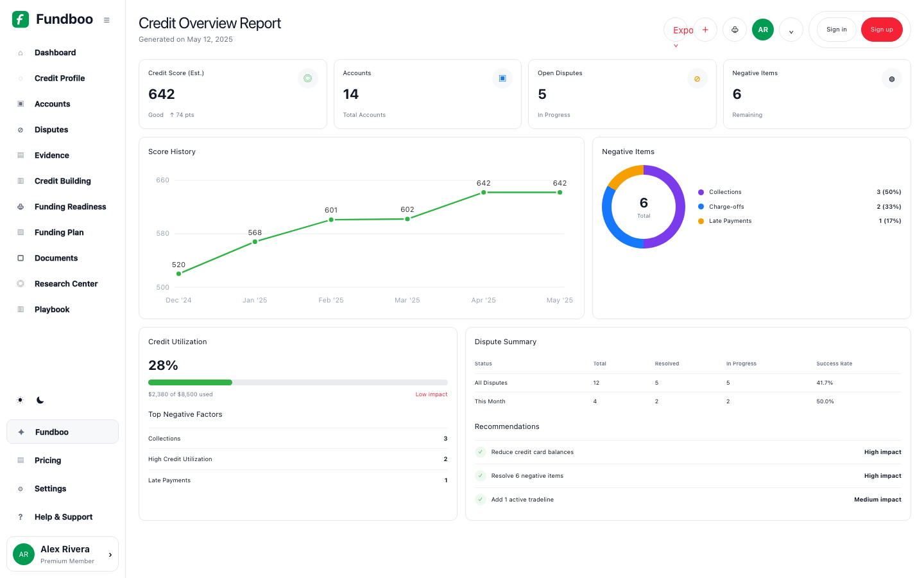Viewport: 924px width, 578px height.
Task: Click the Fundboo sparkle icon in sidebar
Action: [21, 432]
